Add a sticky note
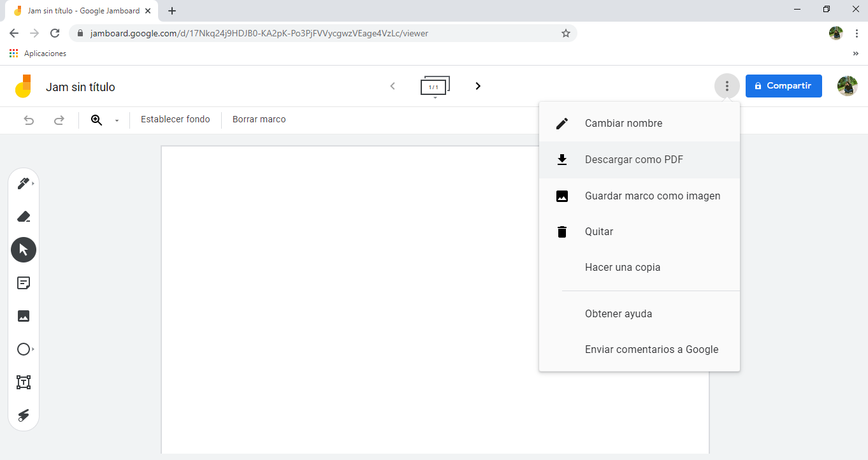Viewport: 868px width, 460px height. tap(24, 283)
